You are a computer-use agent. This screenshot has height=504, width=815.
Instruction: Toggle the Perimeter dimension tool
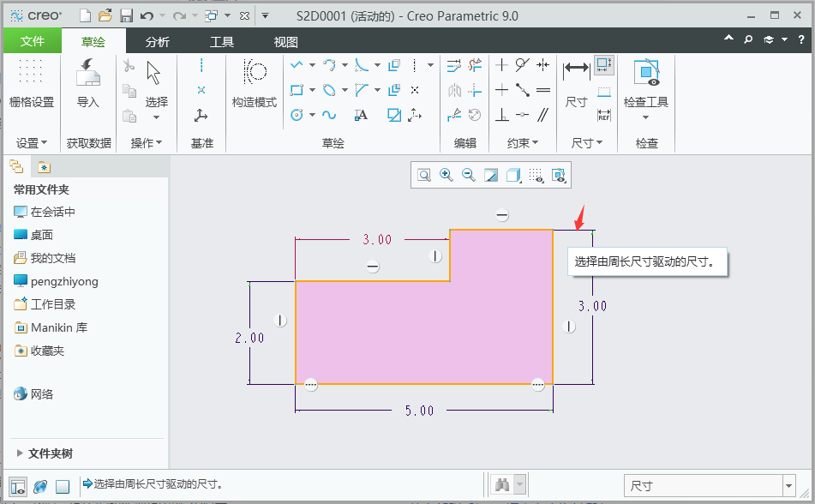(604, 65)
